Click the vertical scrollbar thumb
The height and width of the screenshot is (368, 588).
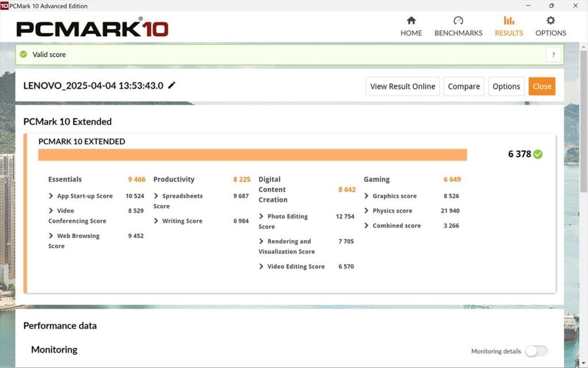[x=583, y=122]
